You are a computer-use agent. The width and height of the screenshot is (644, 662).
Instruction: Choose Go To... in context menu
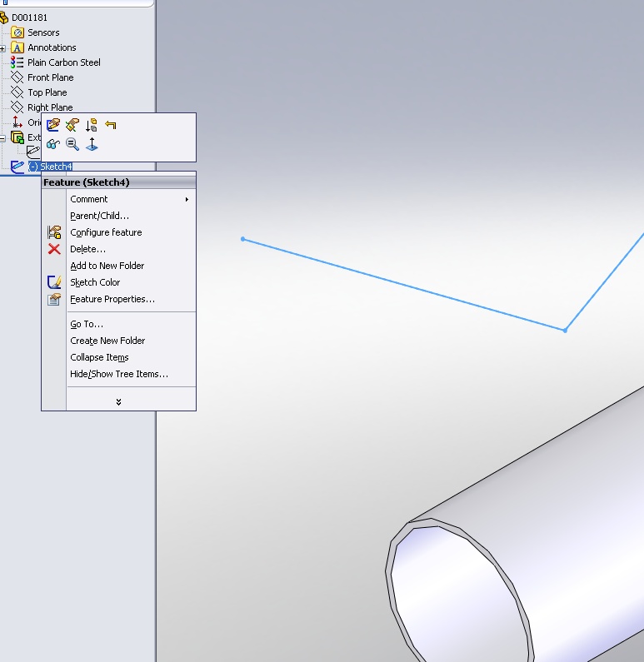pyautogui.click(x=87, y=324)
